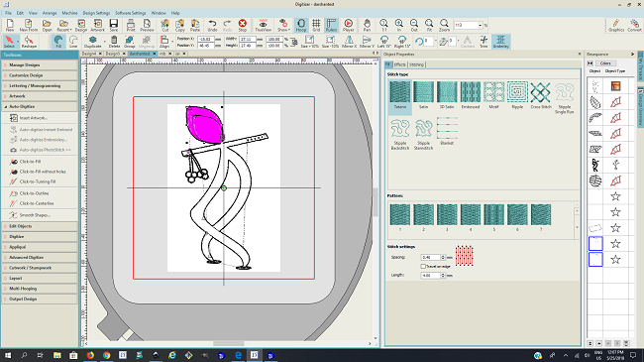Toggle proportional scaling lock icon

coord(294,42)
